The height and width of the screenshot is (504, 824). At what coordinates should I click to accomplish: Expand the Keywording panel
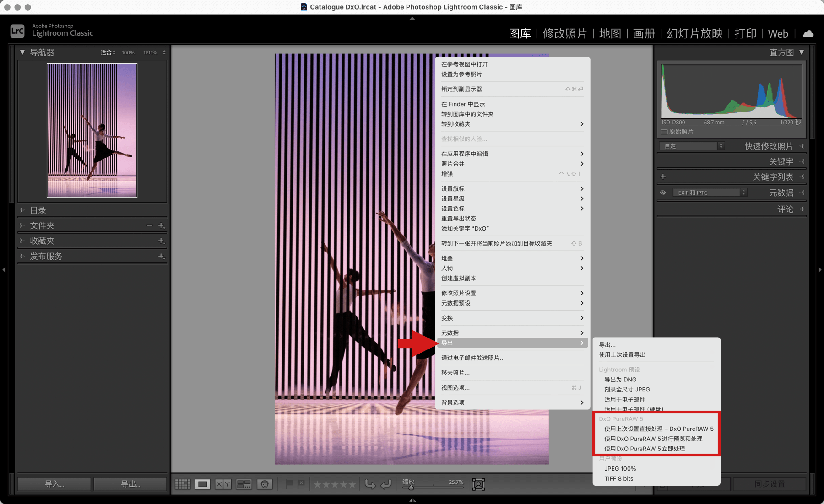tap(802, 161)
